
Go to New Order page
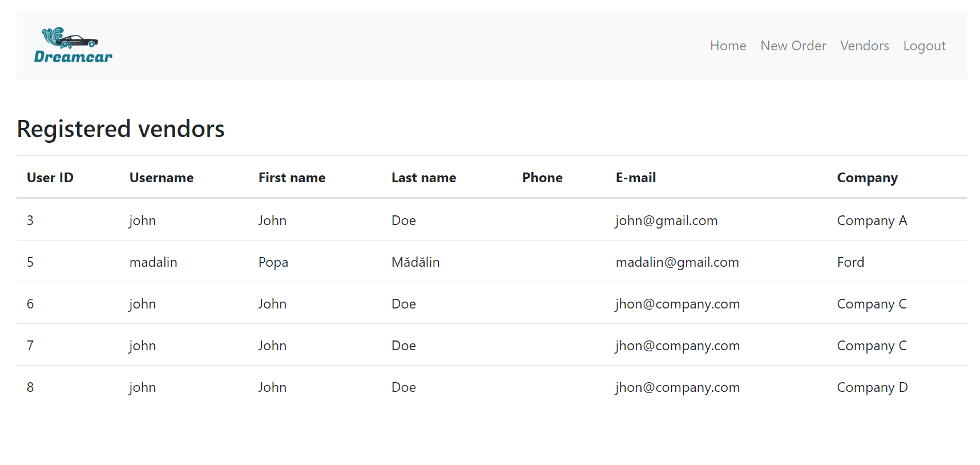coord(793,46)
